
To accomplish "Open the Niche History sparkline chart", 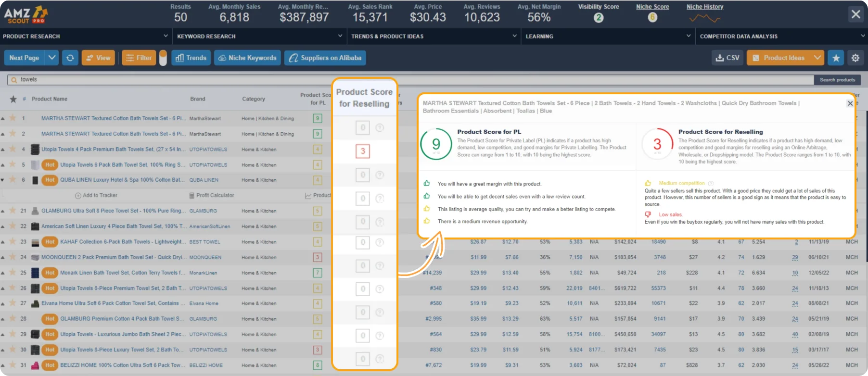I will point(704,19).
